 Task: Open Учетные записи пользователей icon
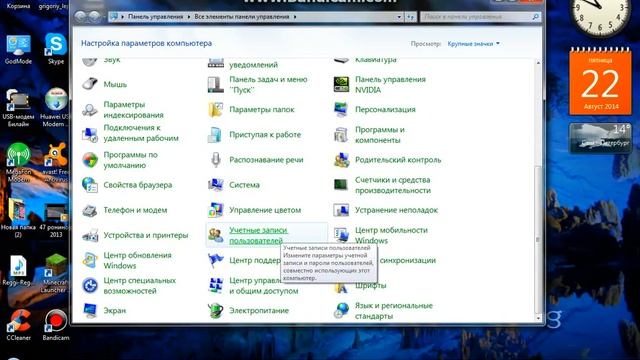coord(216,235)
